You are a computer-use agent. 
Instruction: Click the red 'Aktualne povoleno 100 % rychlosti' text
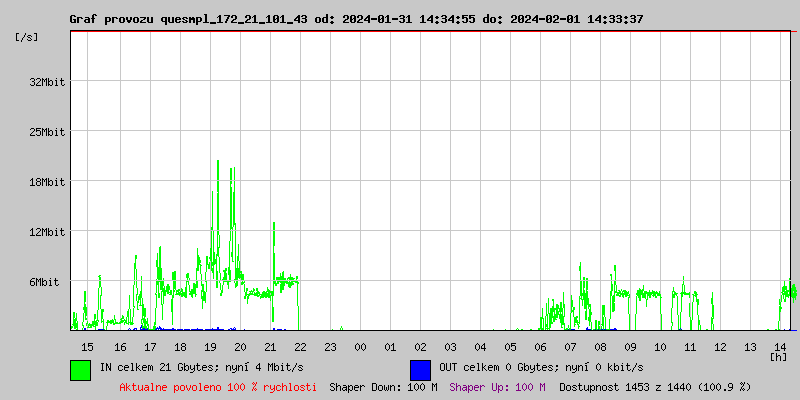point(218,387)
